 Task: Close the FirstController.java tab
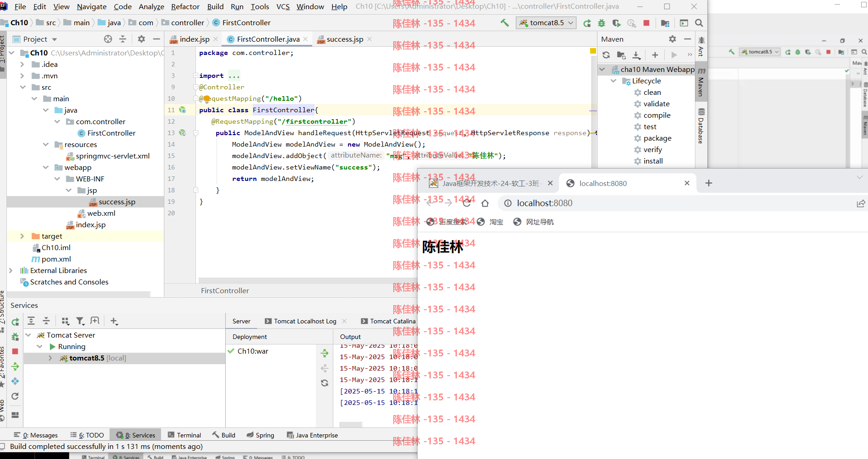click(305, 39)
